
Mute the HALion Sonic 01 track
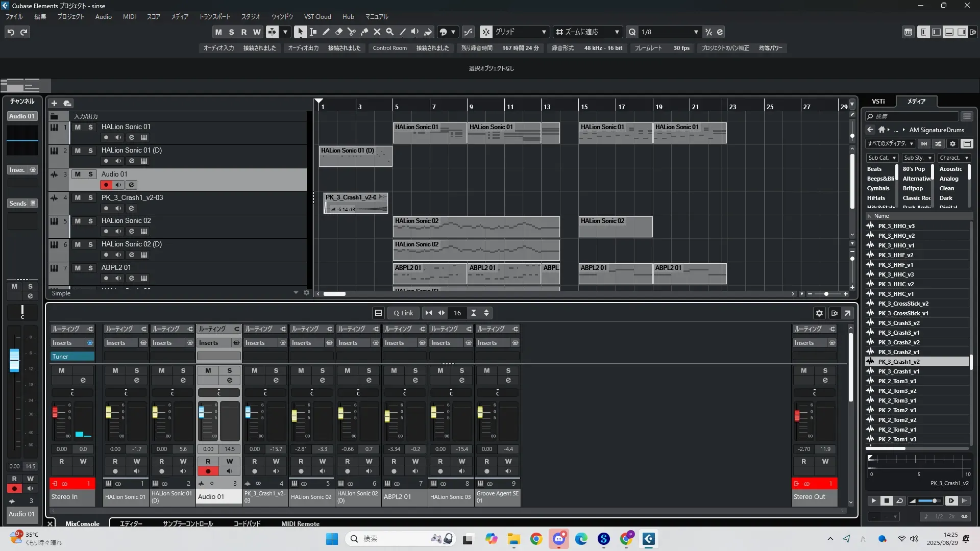[78, 127]
